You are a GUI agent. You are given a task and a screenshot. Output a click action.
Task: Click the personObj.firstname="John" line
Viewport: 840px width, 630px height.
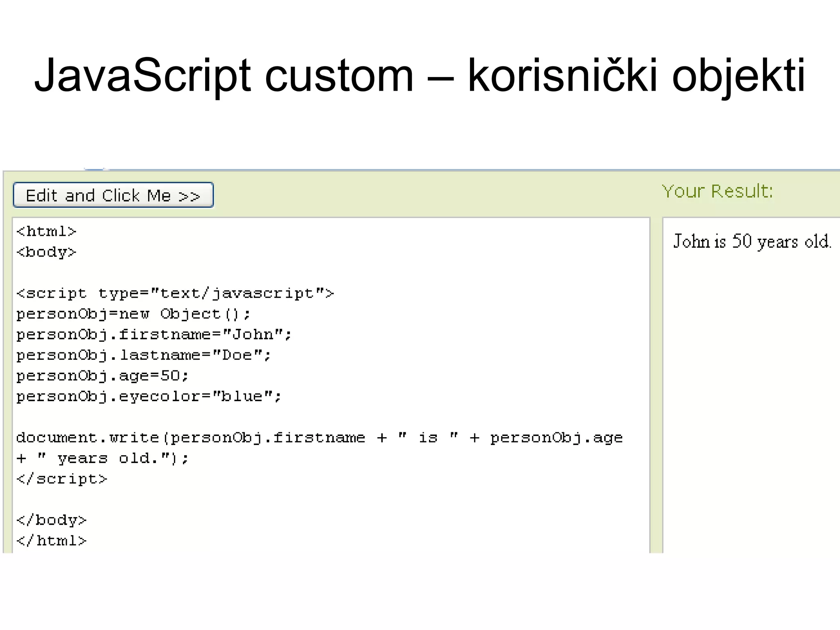[154, 335]
